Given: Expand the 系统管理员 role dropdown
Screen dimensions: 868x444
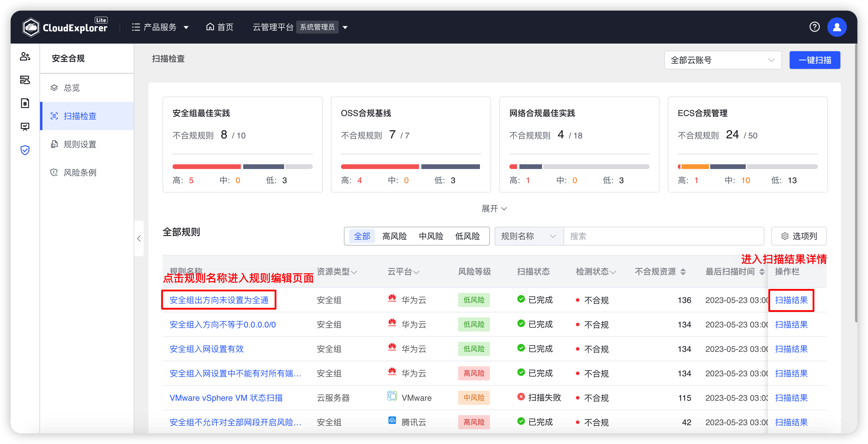Looking at the screenshot, I should [x=323, y=27].
